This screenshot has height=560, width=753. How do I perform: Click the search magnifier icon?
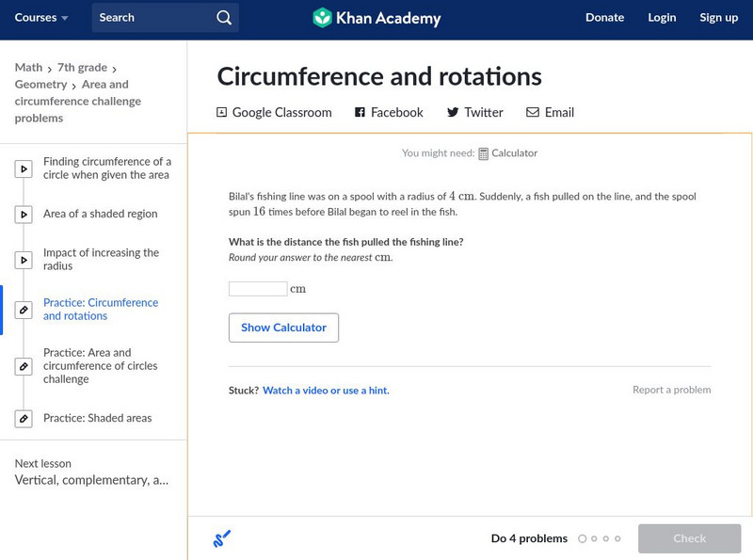223,18
